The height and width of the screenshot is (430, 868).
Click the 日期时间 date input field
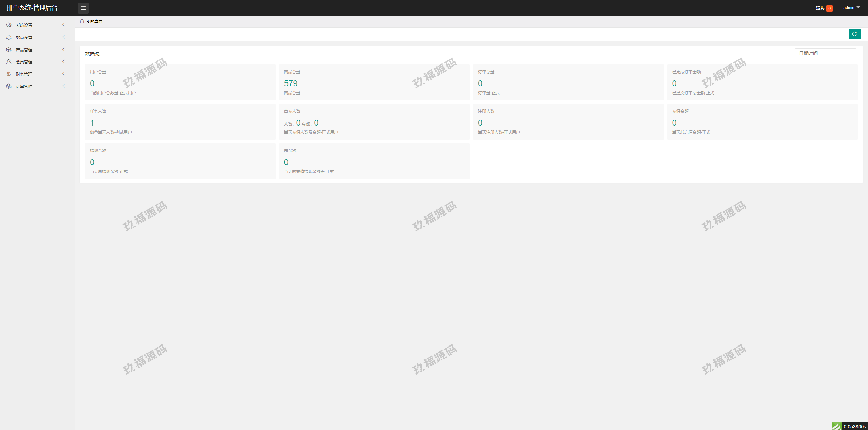click(825, 53)
